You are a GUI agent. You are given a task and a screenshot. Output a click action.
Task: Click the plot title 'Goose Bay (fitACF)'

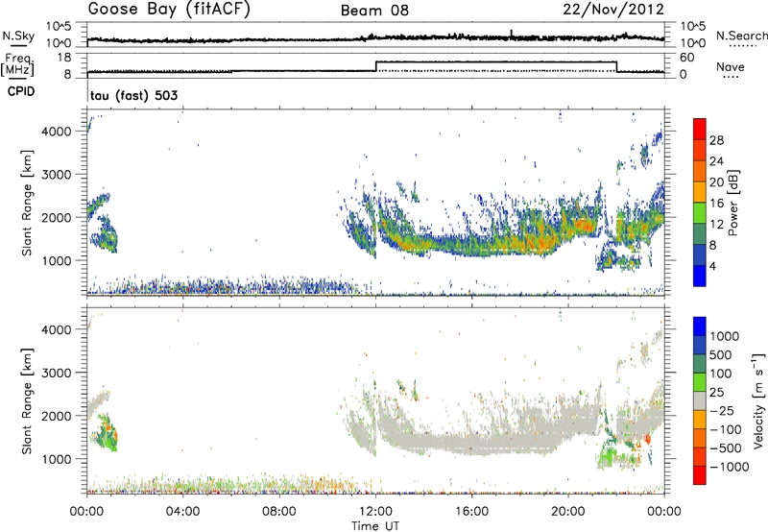point(169,10)
